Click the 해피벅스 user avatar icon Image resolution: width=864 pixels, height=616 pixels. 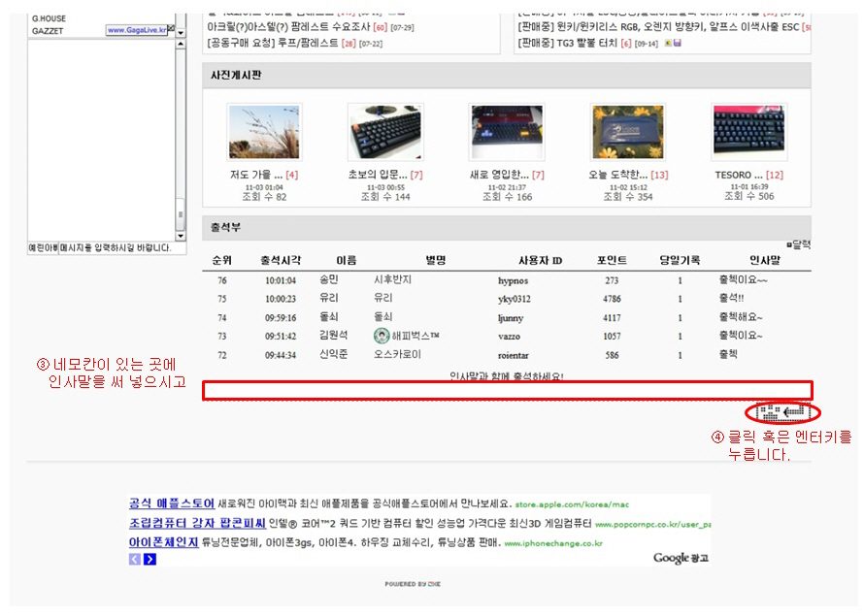[382, 336]
